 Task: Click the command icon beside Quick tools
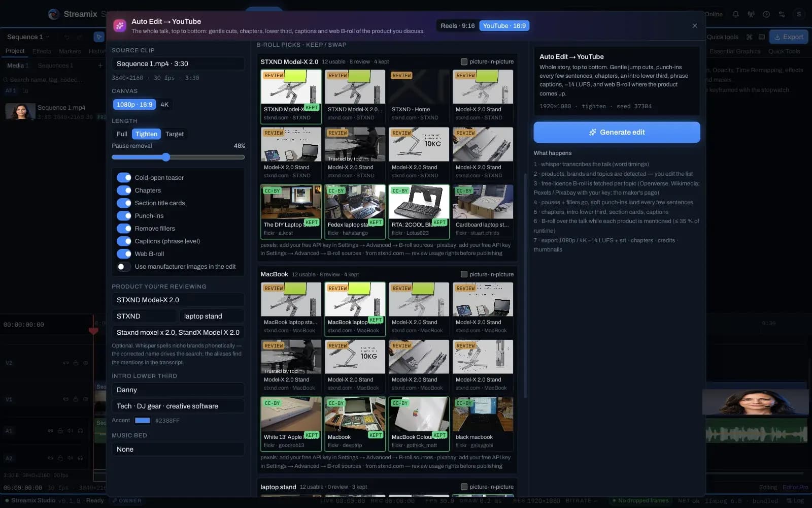749,37
